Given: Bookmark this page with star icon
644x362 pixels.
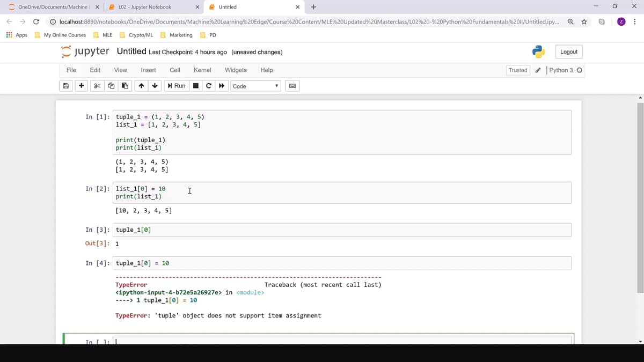Looking at the screenshot, I should coord(584,22).
